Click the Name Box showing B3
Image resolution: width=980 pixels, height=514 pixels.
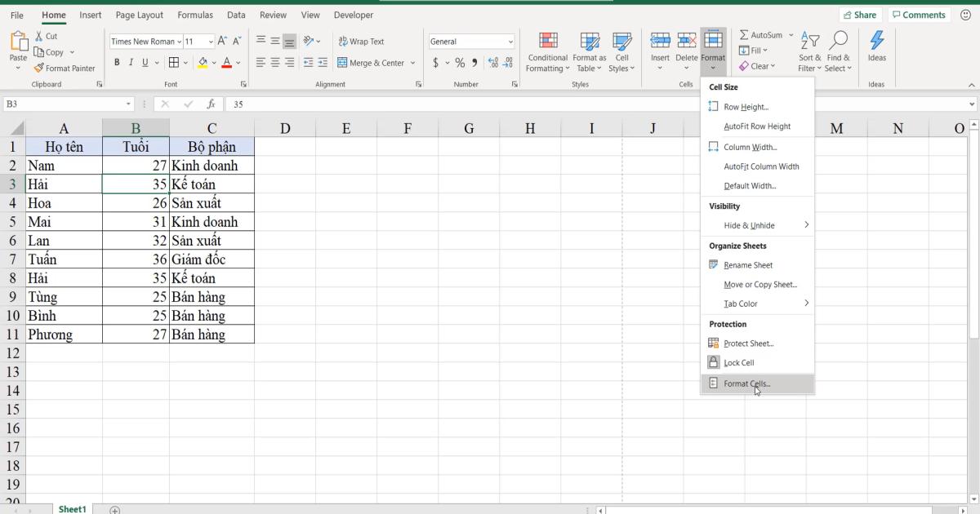tap(64, 104)
